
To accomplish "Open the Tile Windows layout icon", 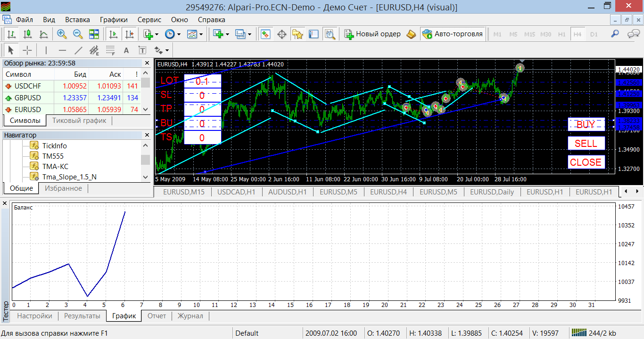I will click(94, 34).
